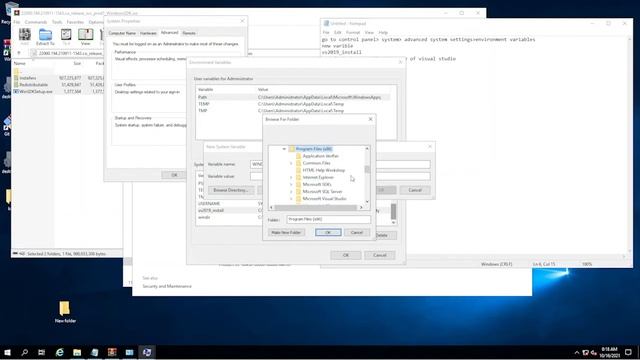Screen dimensions: 640x360
Task: Switch to Remote tab in System Properties
Action: [x=189, y=33]
